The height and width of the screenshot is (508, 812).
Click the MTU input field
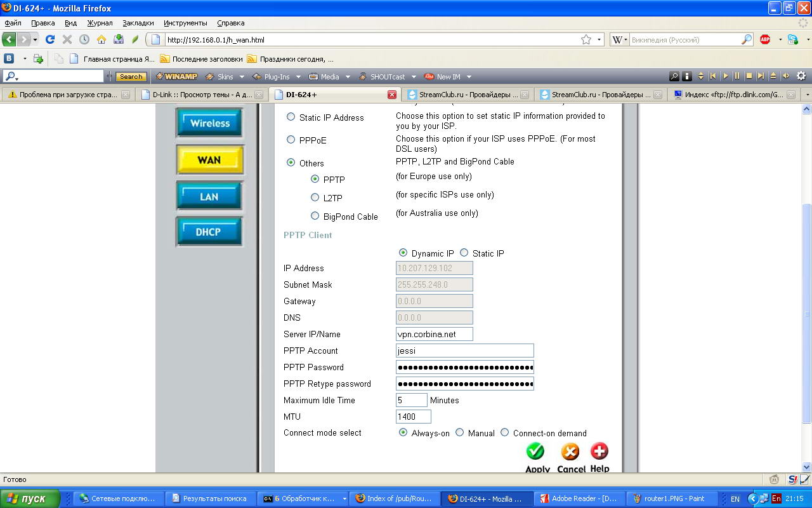414,417
